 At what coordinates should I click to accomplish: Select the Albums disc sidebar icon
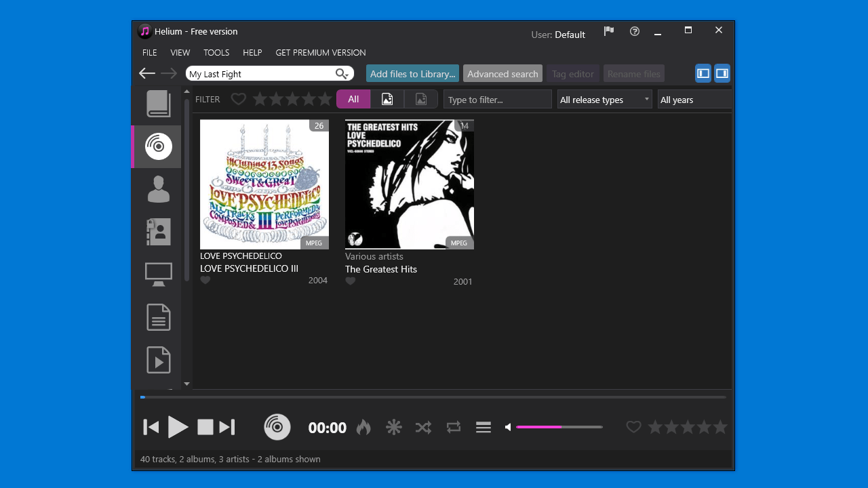pyautogui.click(x=158, y=146)
